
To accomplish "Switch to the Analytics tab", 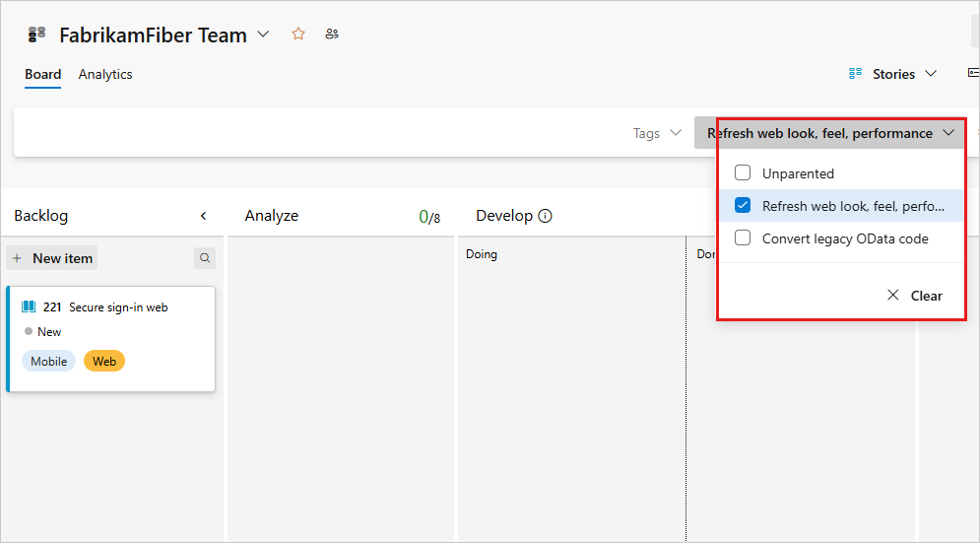I will pyautogui.click(x=105, y=75).
